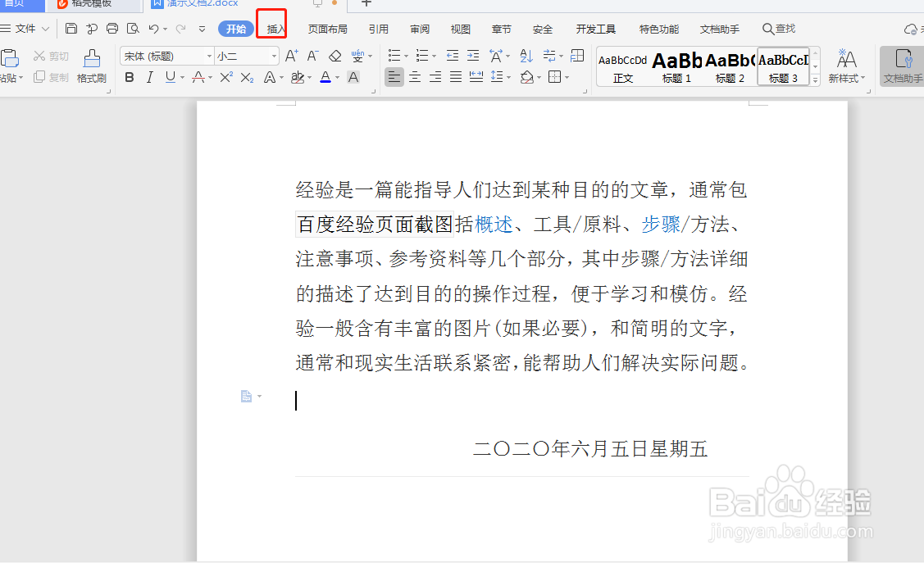This screenshot has height=563, width=924.
Task: Switch to the Page Layout (页面布局) tab
Action: point(328,29)
